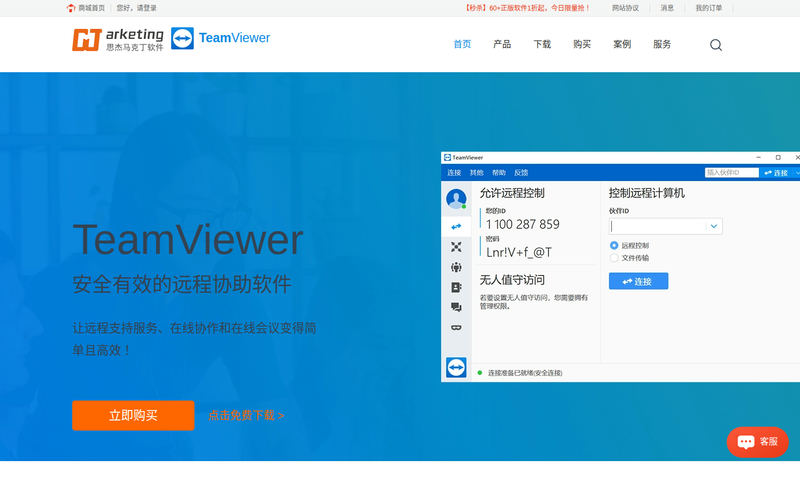The width and height of the screenshot is (800, 500).
Task: Click the 安全有效的远程协助软件 subtitle
Action: pyautogui.click(x=182, y=284)
